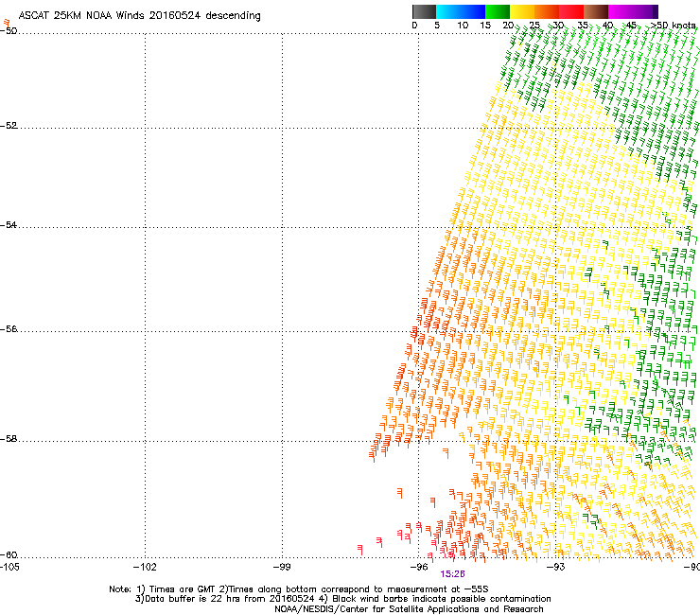The image size is (700, 615).
Task: Click the small red wind barb beside title
Action: 7,23
